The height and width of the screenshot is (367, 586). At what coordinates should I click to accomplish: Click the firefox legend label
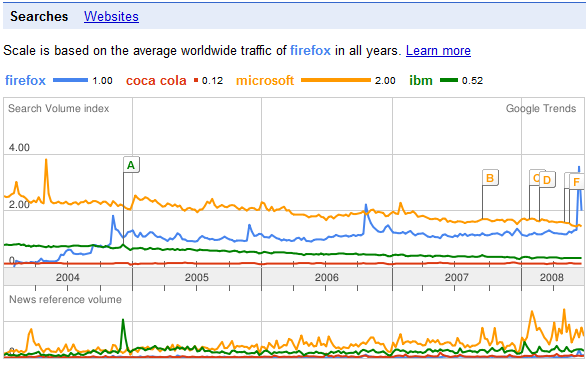(x=25, y=80)
